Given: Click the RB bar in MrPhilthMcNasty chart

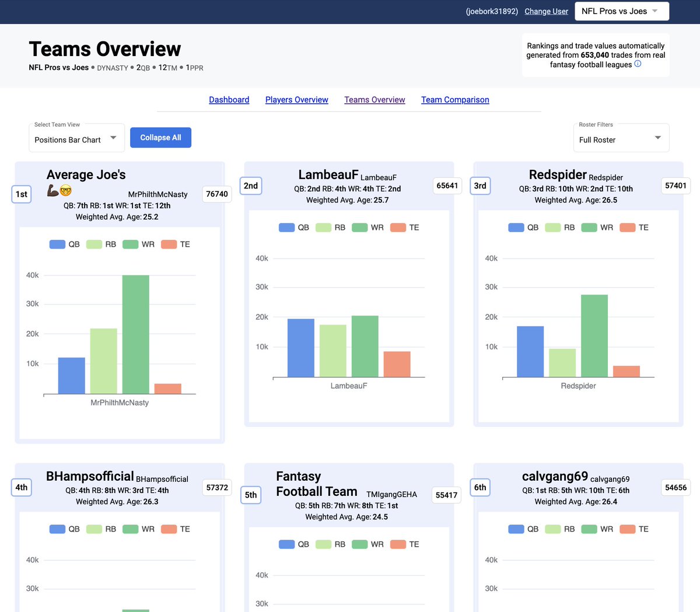Looking at the screenshot, I should (x=104, y=361).
